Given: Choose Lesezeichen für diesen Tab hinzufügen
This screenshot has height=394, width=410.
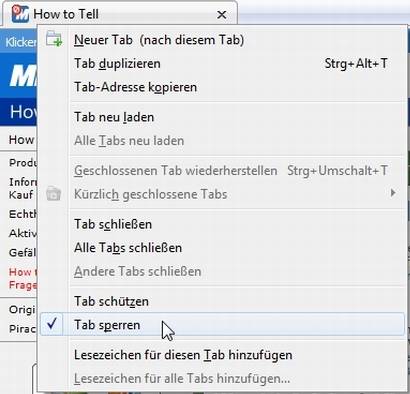Looking at the screenshot, I should [222, 355].
